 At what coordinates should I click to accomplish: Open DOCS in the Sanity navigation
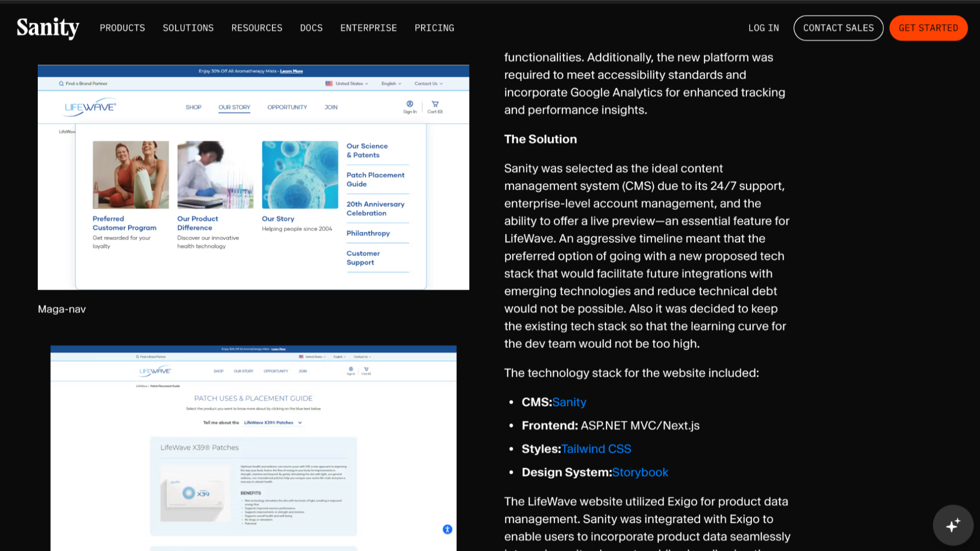(311, 28)
